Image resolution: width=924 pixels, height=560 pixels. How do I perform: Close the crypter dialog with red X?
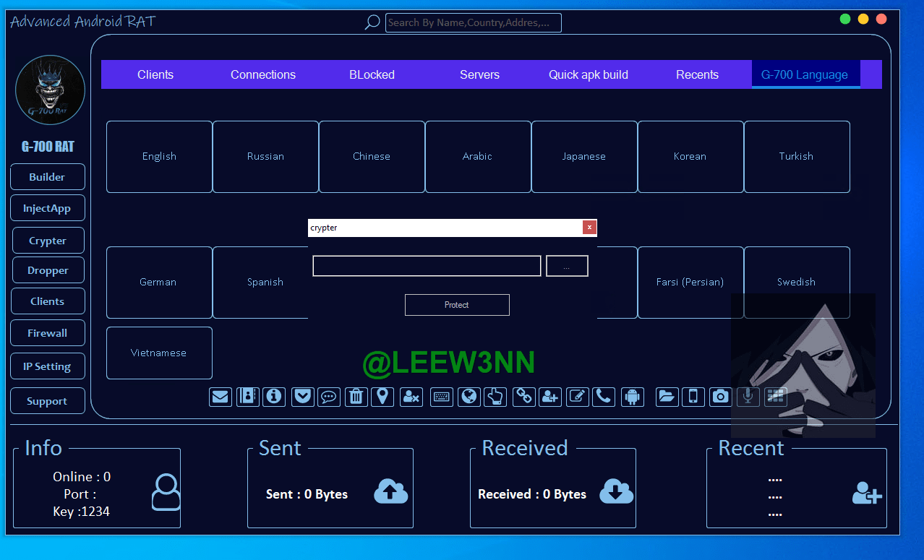(589, 228)
